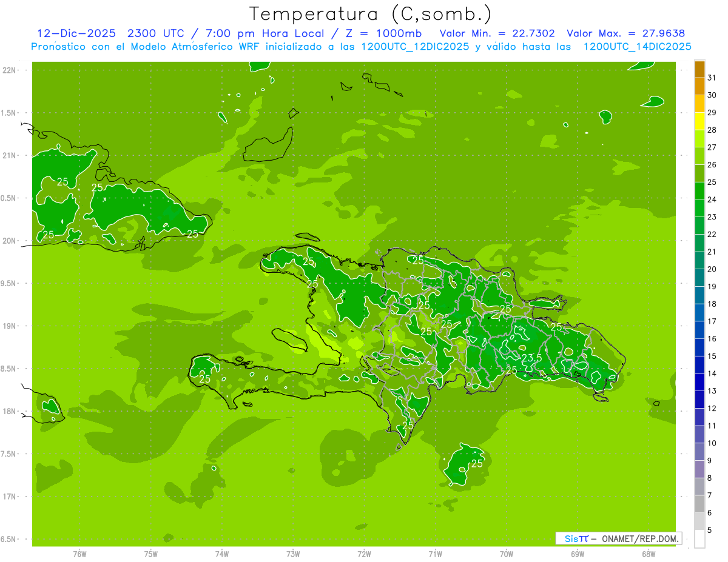The image size is (728, 562).
Task: Click the purple colorbar swatch between 8 and 9
Action: coord(699,469)
